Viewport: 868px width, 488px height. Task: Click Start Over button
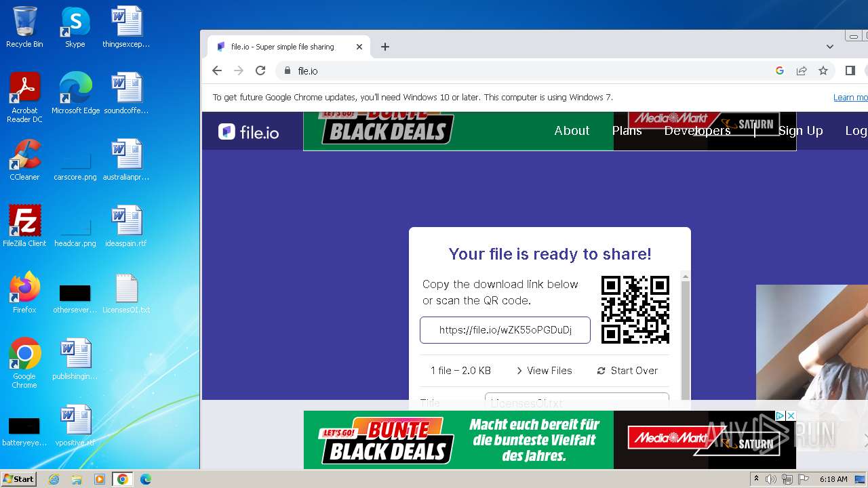point(627,371)
